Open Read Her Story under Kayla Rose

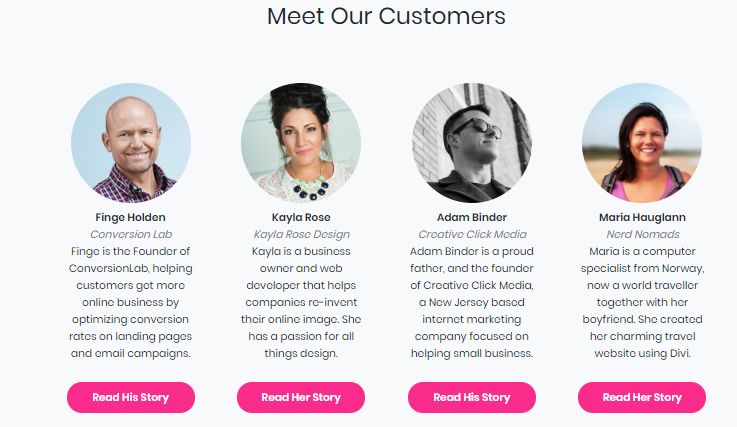click(x=301, y=397)
